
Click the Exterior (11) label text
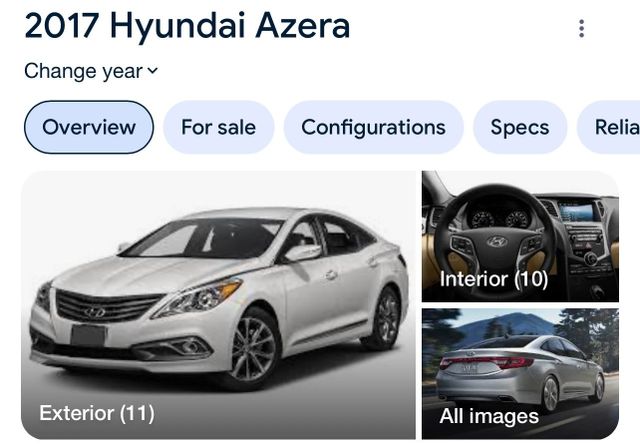(x=97, y=413)
